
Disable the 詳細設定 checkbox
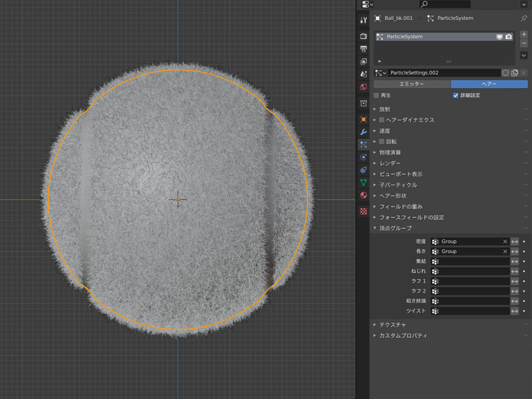455,95
